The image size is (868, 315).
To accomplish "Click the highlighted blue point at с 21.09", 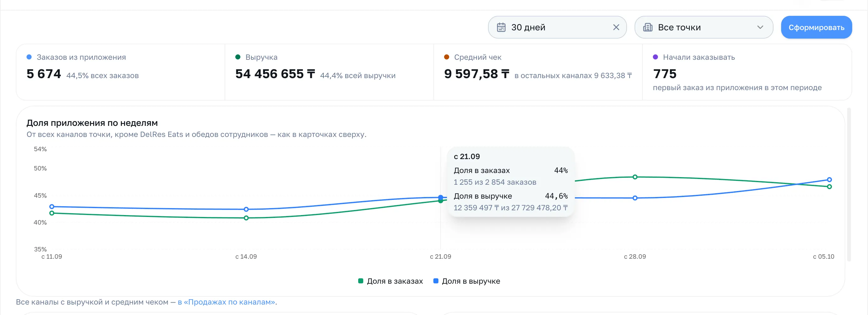I will coord(440,197).
